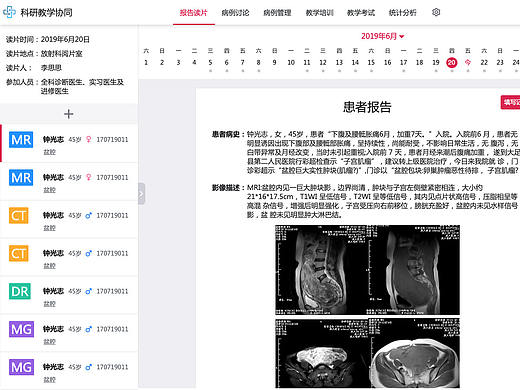Select second orange CT case icon
Screen dimensions: 520x390
[x=19, y=254]
